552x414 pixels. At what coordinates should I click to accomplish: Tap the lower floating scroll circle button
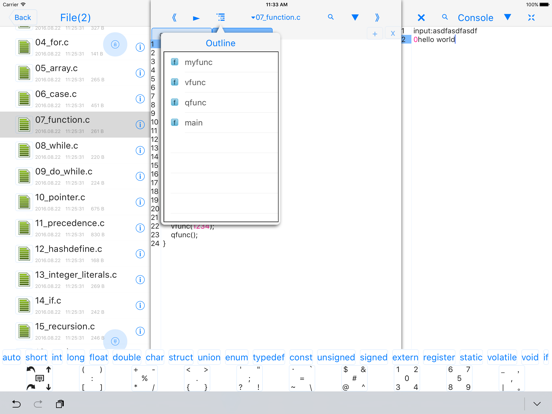pos(115,340)
